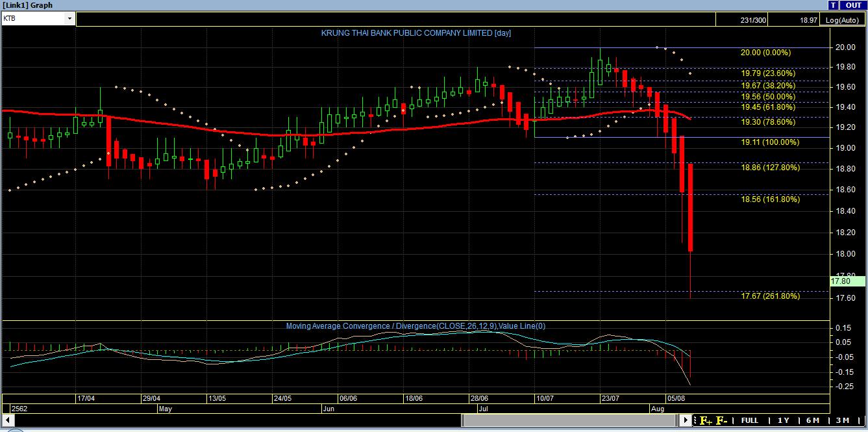
Task: Click the T button in title bar
Action: (x=833, y=5)
